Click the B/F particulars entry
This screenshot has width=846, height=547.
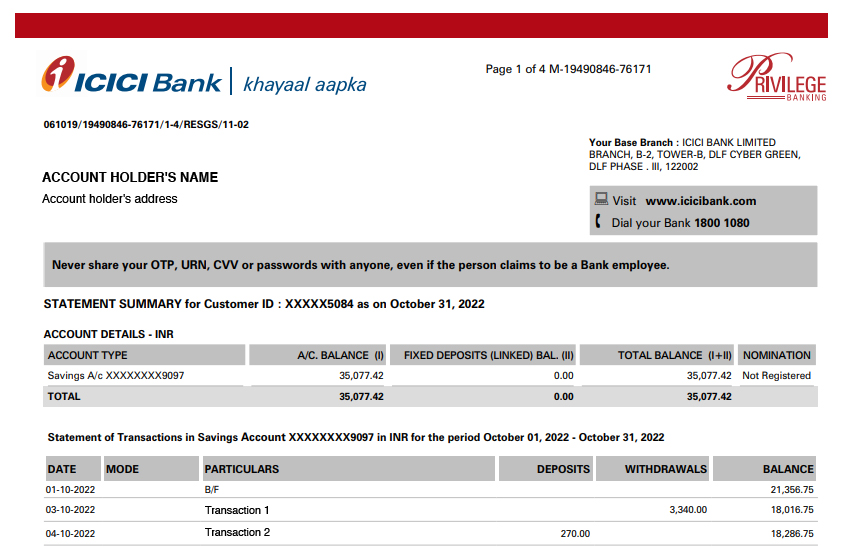[x=212, y=490]
